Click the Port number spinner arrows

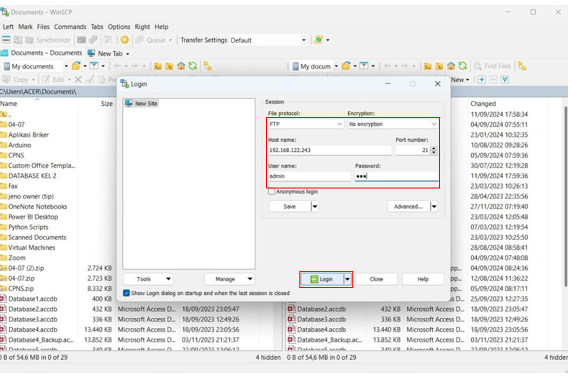433,150
